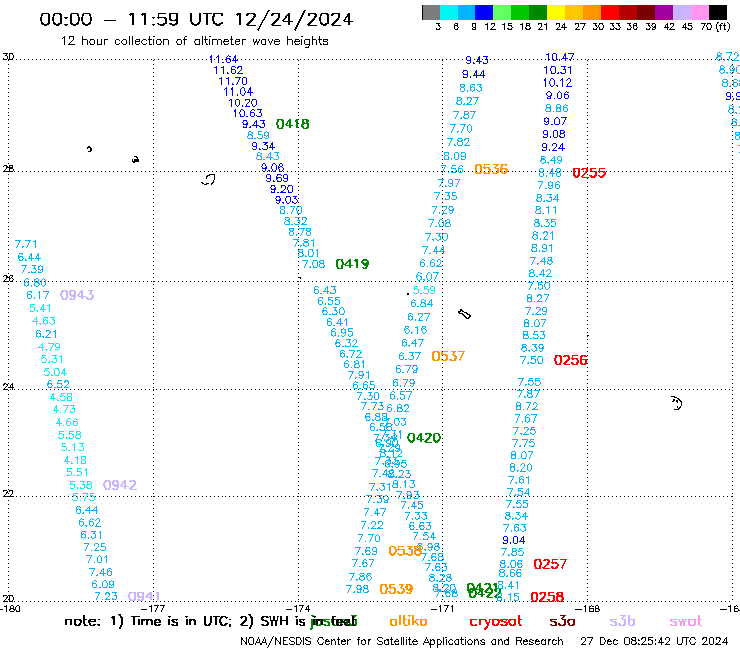Click the -177 longitude axis label
Viewport: 740px width, 650px height.
click(x=153, y=608)
